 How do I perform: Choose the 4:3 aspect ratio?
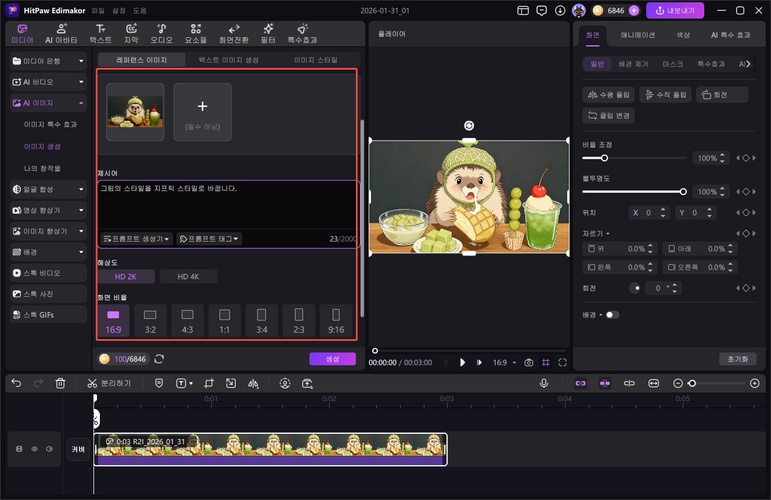[x=187, y=321]
